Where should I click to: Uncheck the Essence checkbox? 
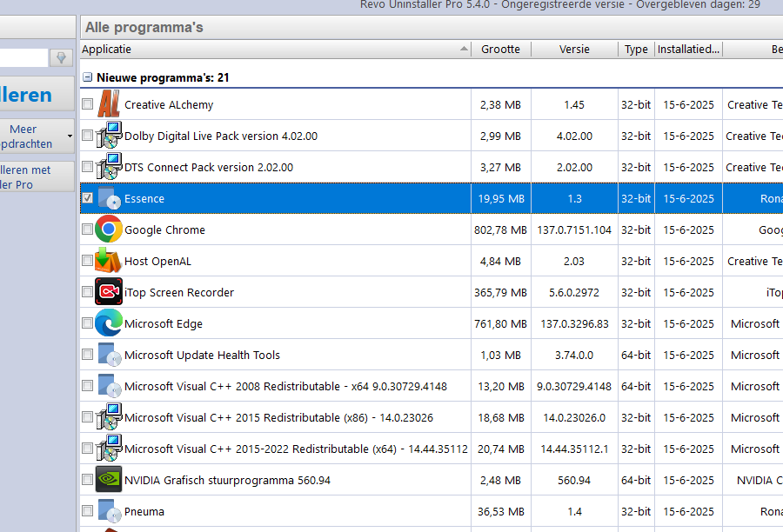(87, 198)
